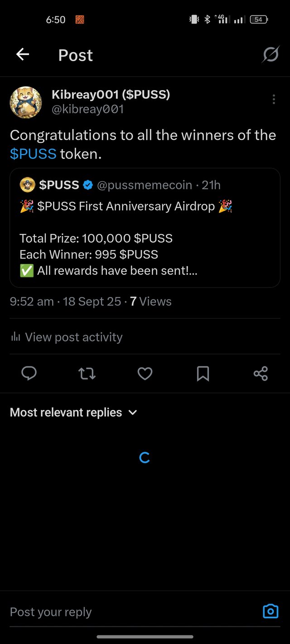Tap the repost arrows icon
Screen dimensions: 290x644
[x=87, y=374]
